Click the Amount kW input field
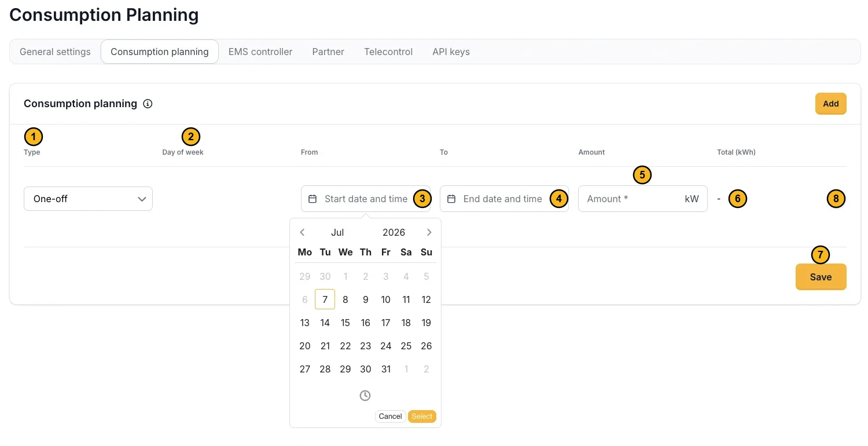The height and width of the screenshot is (446, 868). coord(642,199)
